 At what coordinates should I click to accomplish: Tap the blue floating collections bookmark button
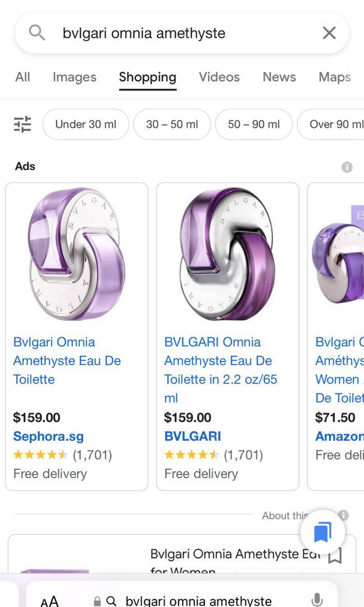click(322, 532)
